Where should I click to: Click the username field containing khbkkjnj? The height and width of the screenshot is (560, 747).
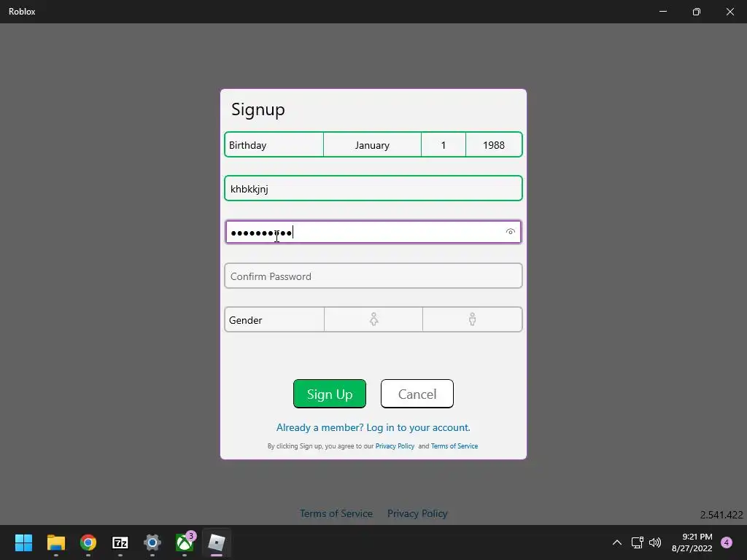tap(373, 189)
